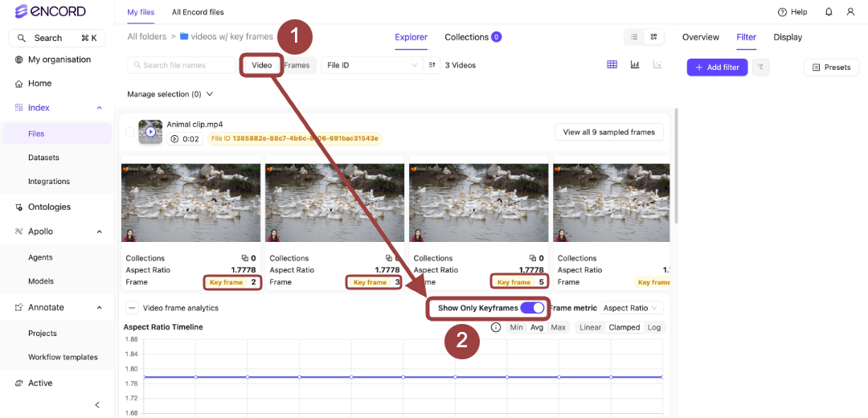868x418 pixels.
Task: Switch to All Encord files tab
Action: [198, 11]
